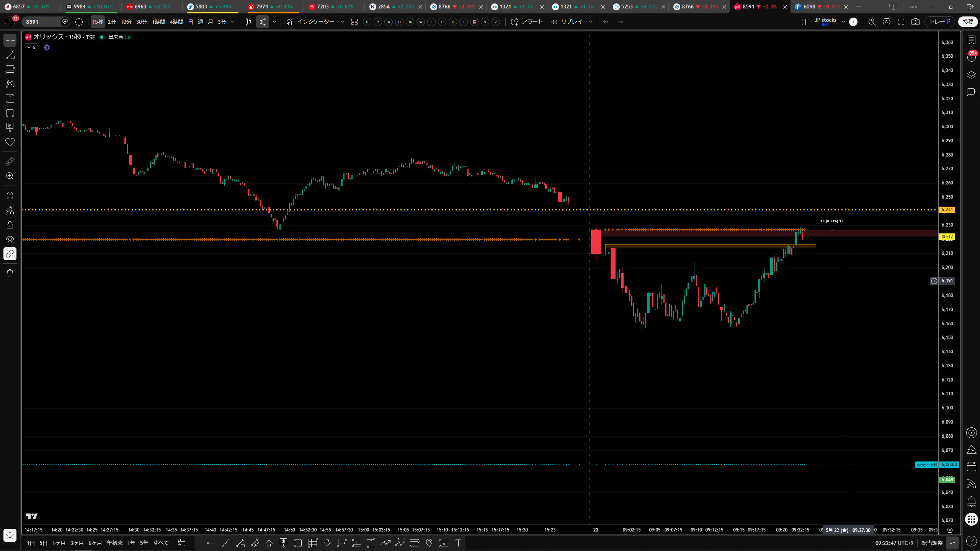Screen dimensions: 980x551
Task: Select the trend line drawing tool
Action: tap(10, 55)
